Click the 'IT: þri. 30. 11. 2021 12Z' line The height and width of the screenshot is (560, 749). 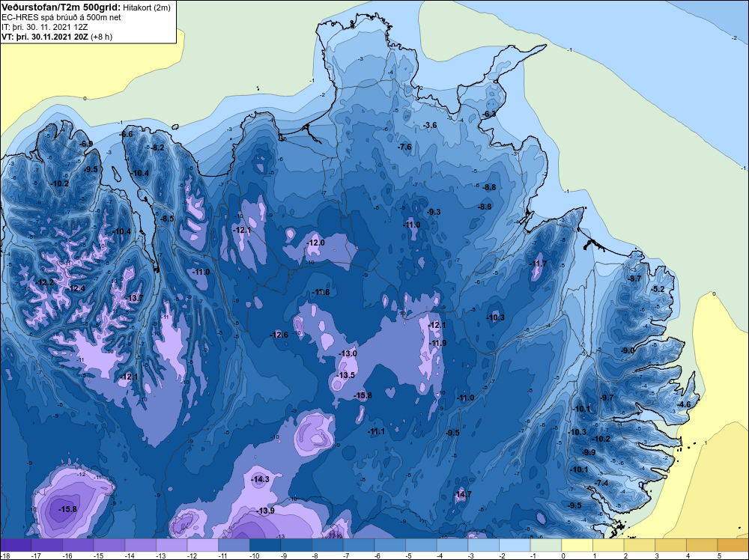point(44,27)
